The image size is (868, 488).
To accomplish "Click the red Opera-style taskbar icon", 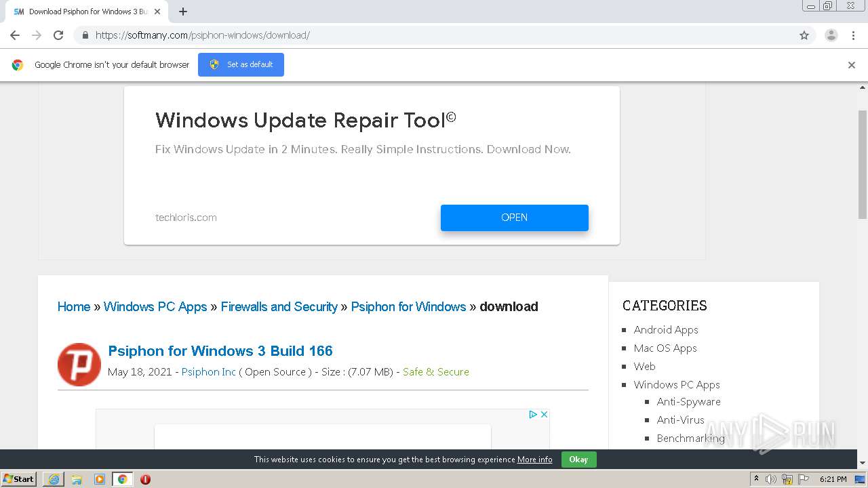I will (x=145, y=479).
